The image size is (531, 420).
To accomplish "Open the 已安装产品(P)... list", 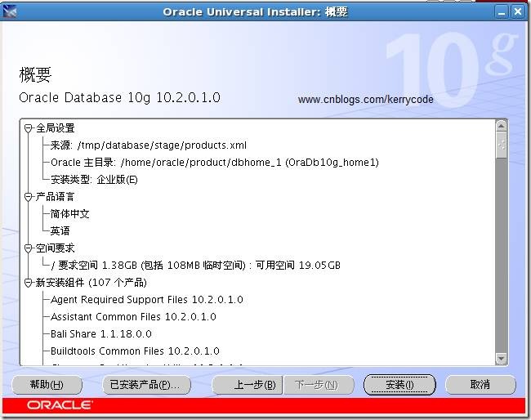I will coord(146,385).
